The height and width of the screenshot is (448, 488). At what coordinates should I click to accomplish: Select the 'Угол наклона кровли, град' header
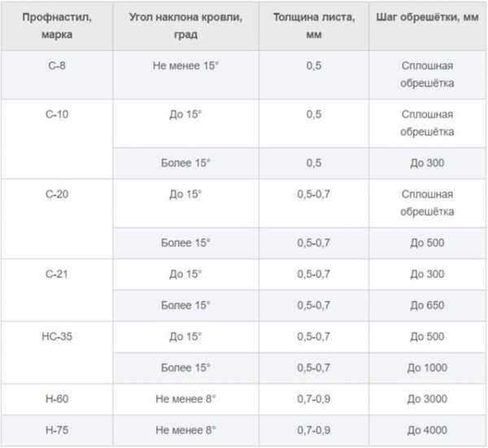coord(185,25)
